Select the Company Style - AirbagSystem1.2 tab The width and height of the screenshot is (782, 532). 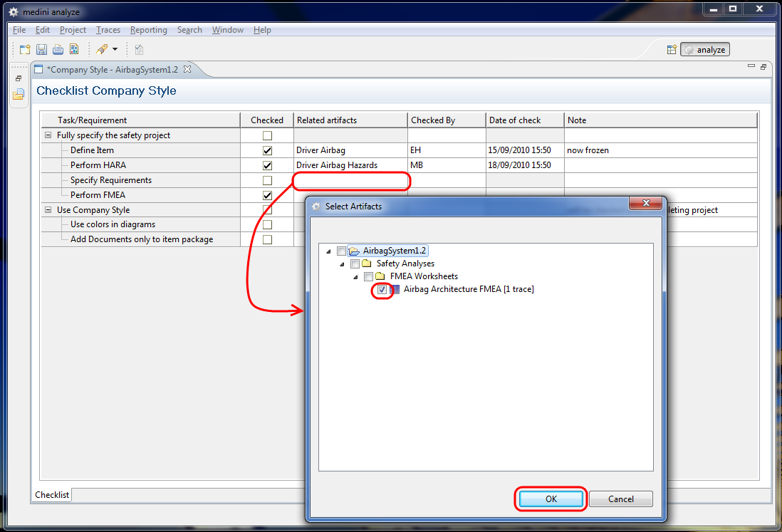coord(113,69)
